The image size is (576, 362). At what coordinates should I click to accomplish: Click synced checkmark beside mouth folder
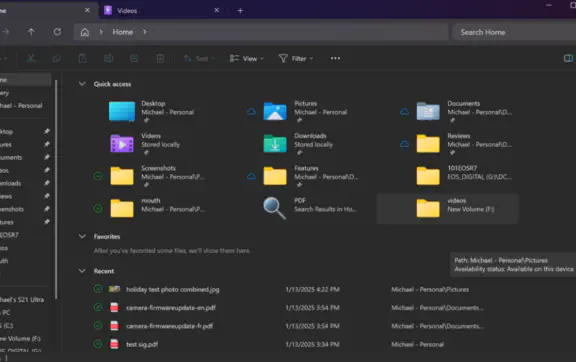tap(98, 208)
